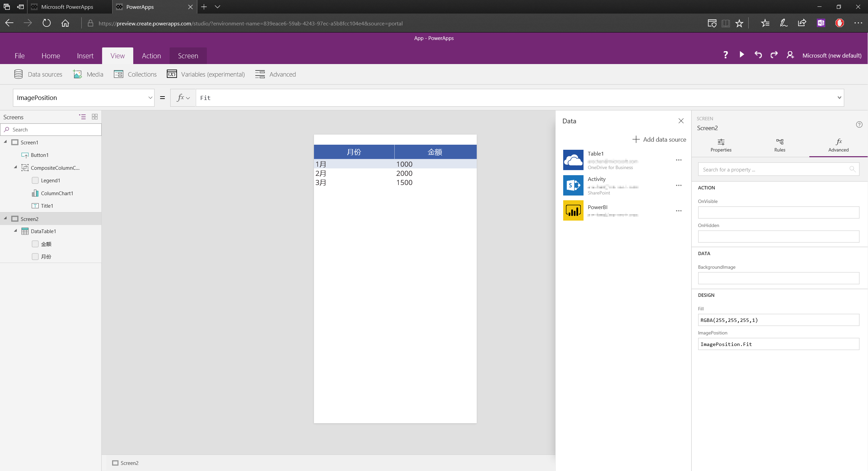Switch to tree list view of screens
868x471 pixels.
82,117
